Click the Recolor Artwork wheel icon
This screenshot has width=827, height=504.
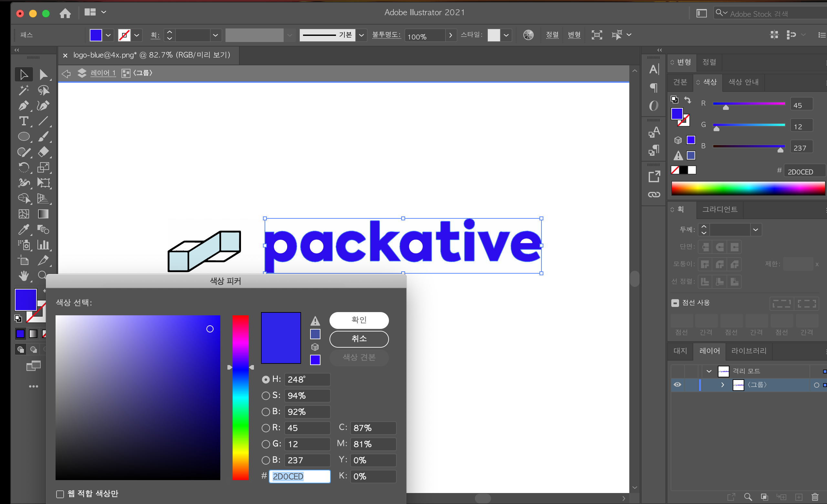pyautogui.click(x=528, y=35)
